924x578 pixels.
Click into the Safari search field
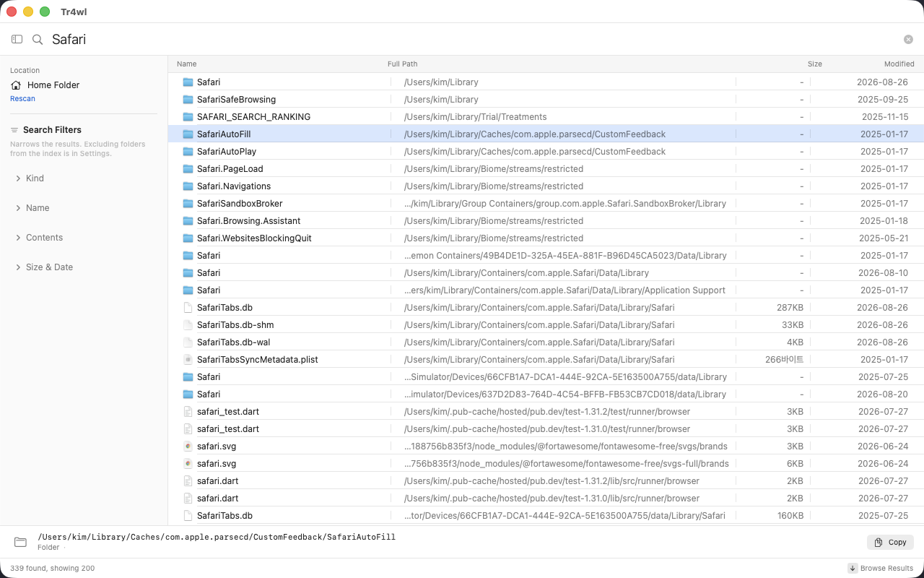473,39
